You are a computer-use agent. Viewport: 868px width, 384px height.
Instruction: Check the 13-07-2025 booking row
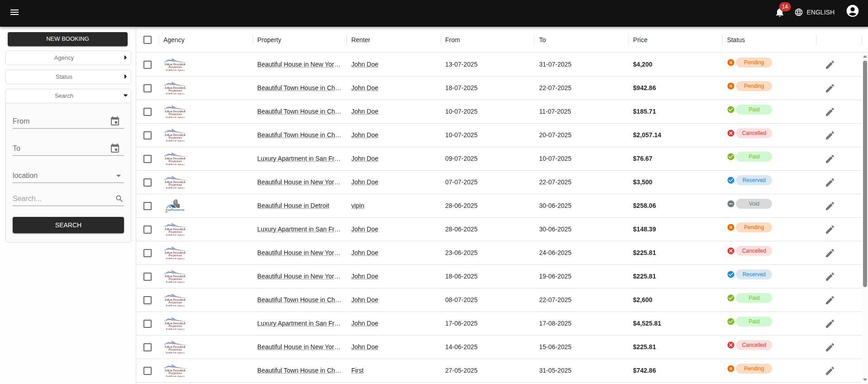tap(148, 65)
